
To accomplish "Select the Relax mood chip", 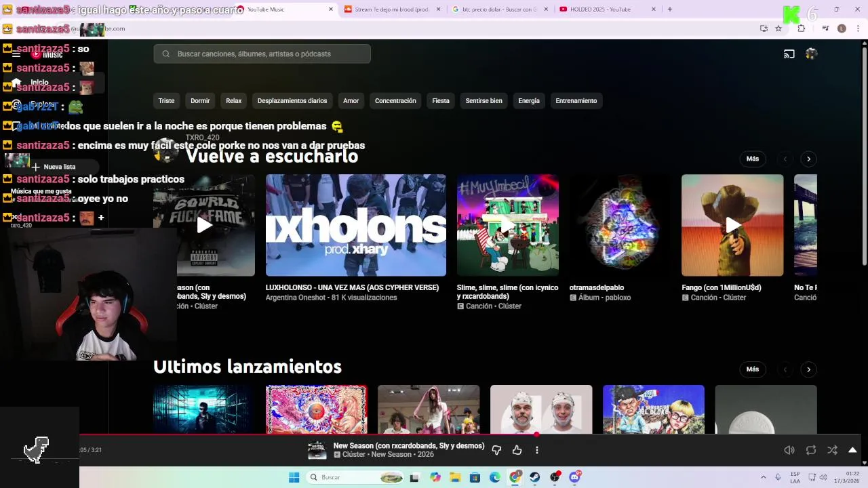I will [x=233, y=101].
